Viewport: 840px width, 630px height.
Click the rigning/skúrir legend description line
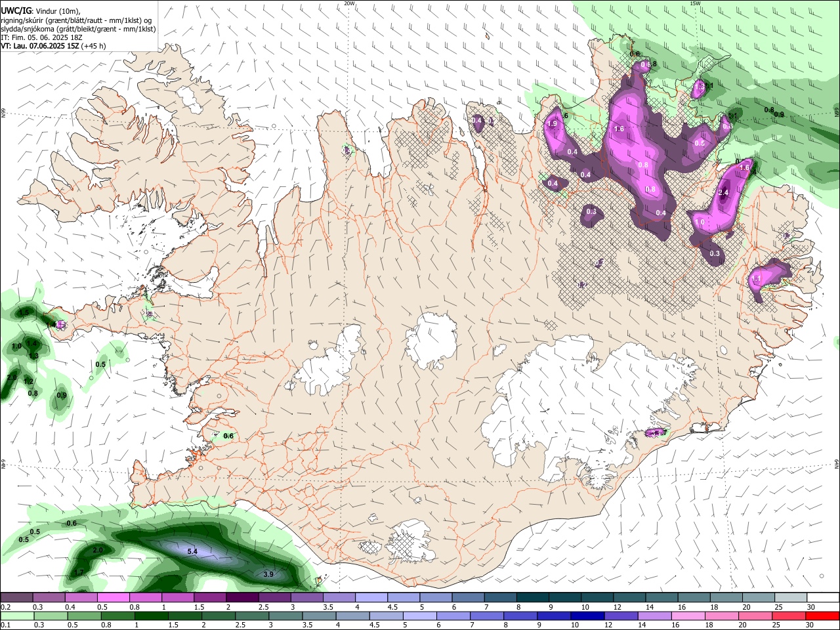tap(76, 20)
